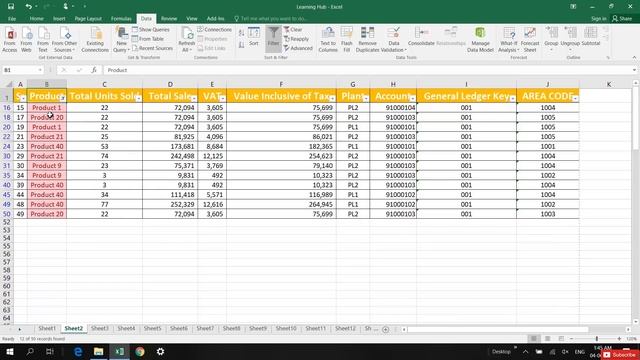Open AREA CODE filter dropdown
Image resolution: width=640 pixels, height=360 pixels.
575,98
